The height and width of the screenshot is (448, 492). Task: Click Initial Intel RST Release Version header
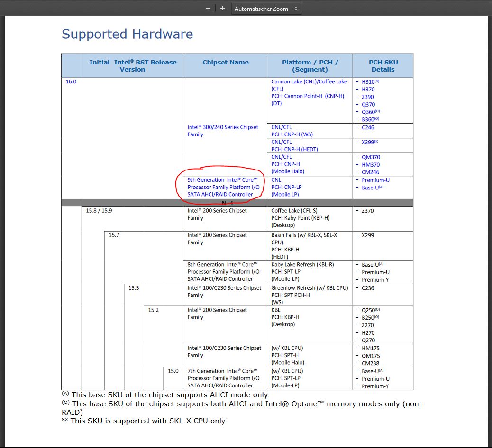[133, 66]
